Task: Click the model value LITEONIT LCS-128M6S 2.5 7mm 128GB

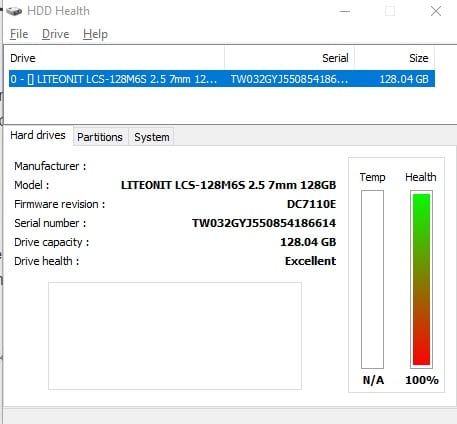Action: [228, 185]
